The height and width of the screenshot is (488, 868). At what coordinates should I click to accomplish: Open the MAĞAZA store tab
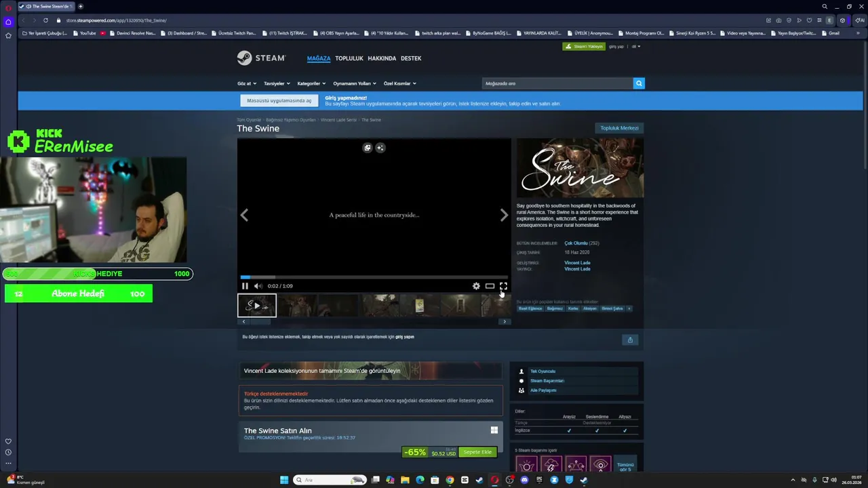pyautogui.click(x=319, y=58)
